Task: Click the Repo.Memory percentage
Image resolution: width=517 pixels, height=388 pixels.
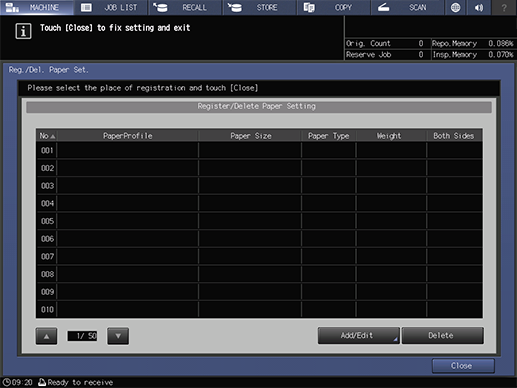Action: (501, 43)
